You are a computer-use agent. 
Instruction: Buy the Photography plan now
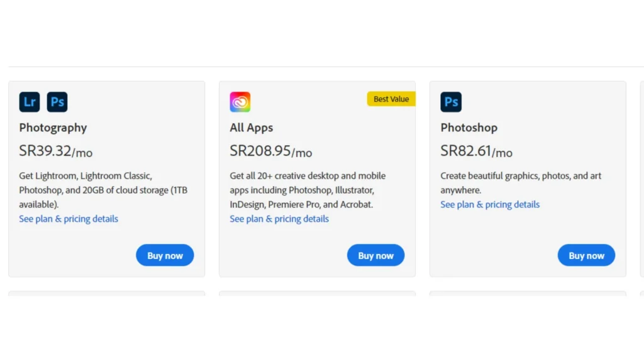tap(165, 255)
